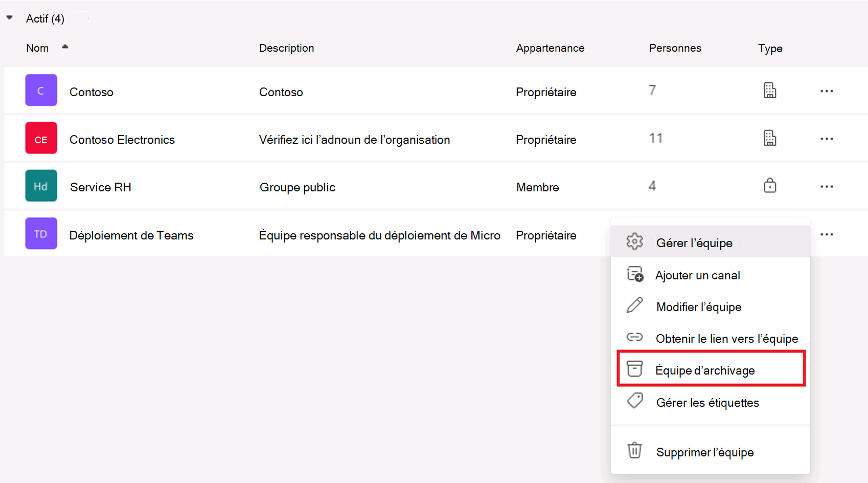Click the Membre cell for Service RH

click(x=538, y=187)
